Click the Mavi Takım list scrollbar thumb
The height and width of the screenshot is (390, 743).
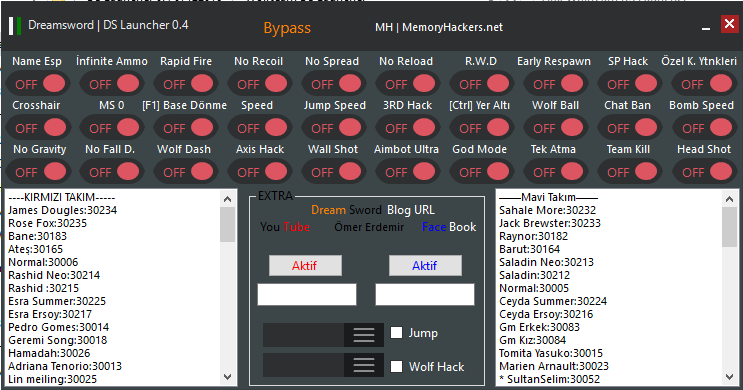(729, 227)
